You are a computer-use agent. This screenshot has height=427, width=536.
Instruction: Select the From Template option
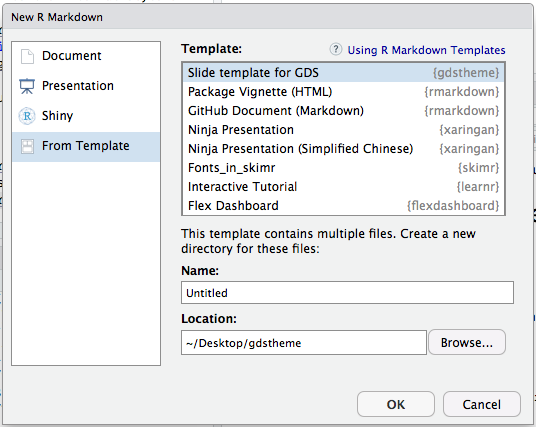coord(86,146)
